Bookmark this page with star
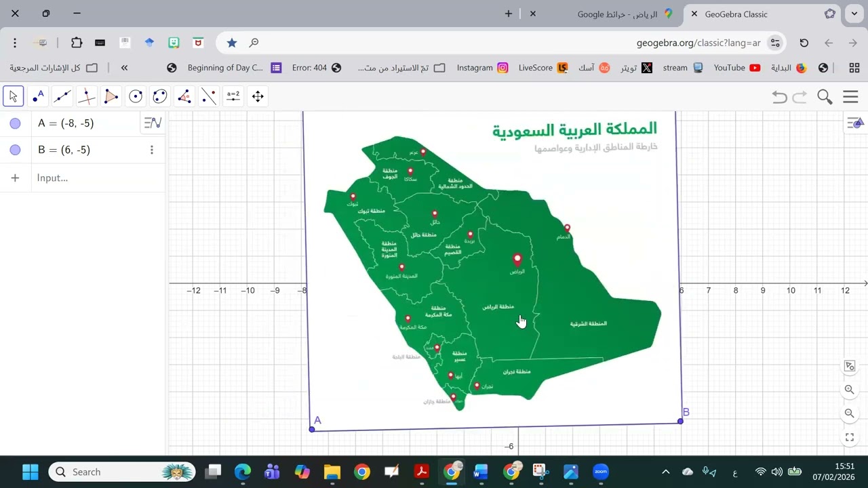868x488 pixels. point(232,43)
